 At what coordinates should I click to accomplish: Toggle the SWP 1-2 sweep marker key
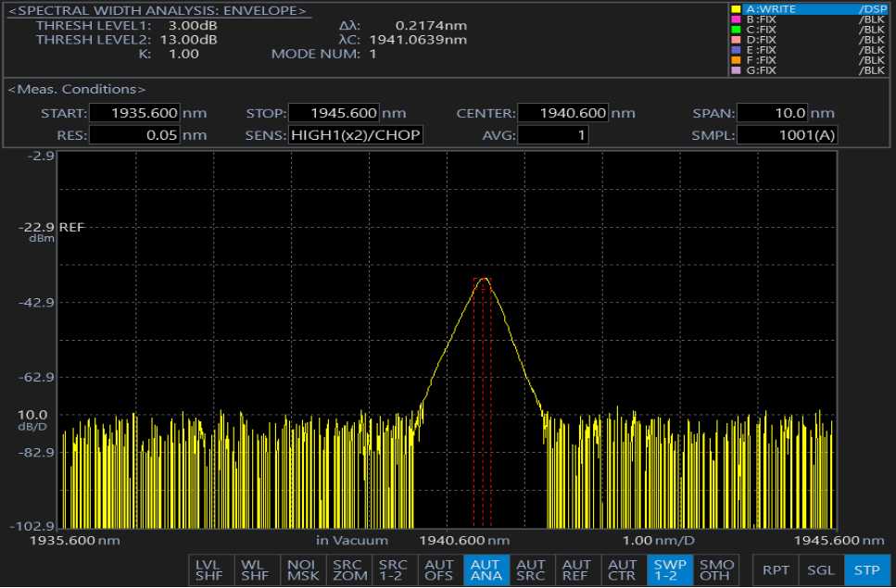[x=668, y=569]
